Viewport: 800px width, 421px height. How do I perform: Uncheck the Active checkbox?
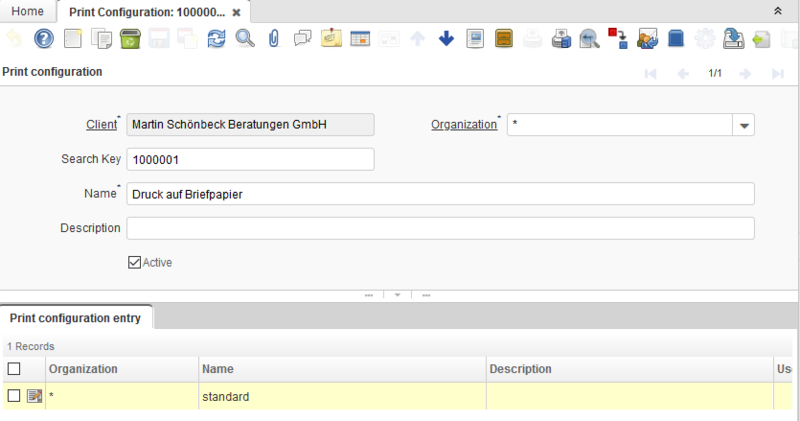[x=134, y=262]
